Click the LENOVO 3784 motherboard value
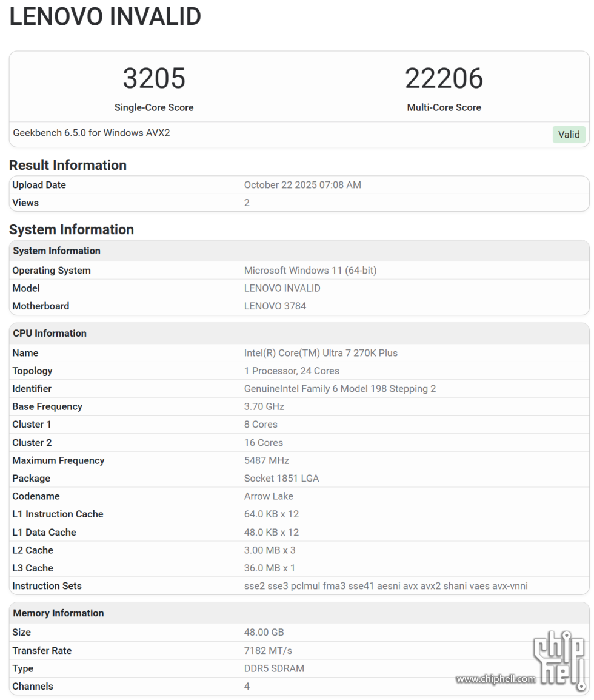594x700 pixels. (275, 306)
